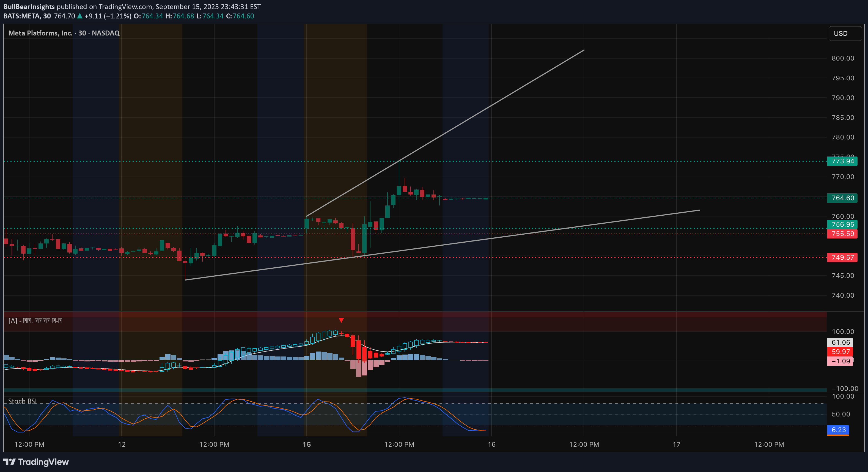Click the BATS:META, 30 symbol text
The height and width of the screenshot is (472, 868).
click(x=27, y=16)
